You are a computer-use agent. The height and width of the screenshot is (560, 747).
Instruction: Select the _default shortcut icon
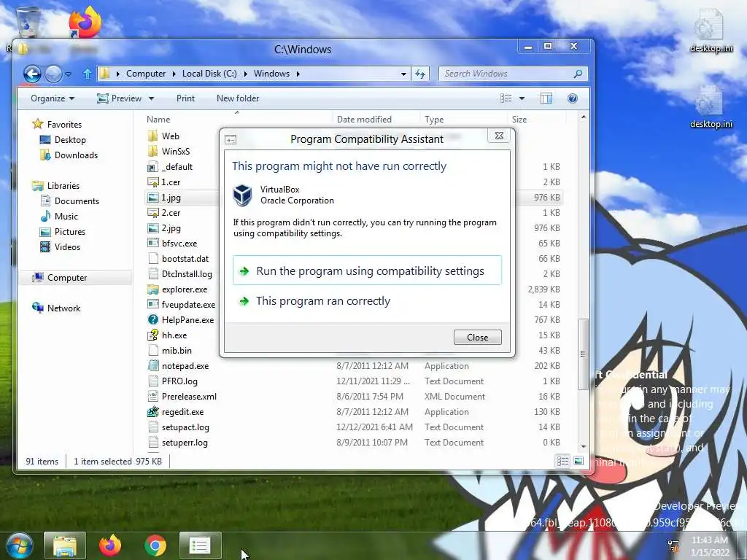(152, 167)
